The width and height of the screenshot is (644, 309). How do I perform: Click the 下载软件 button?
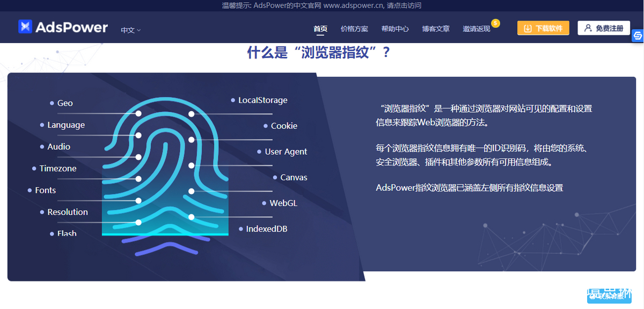point(543,28)
